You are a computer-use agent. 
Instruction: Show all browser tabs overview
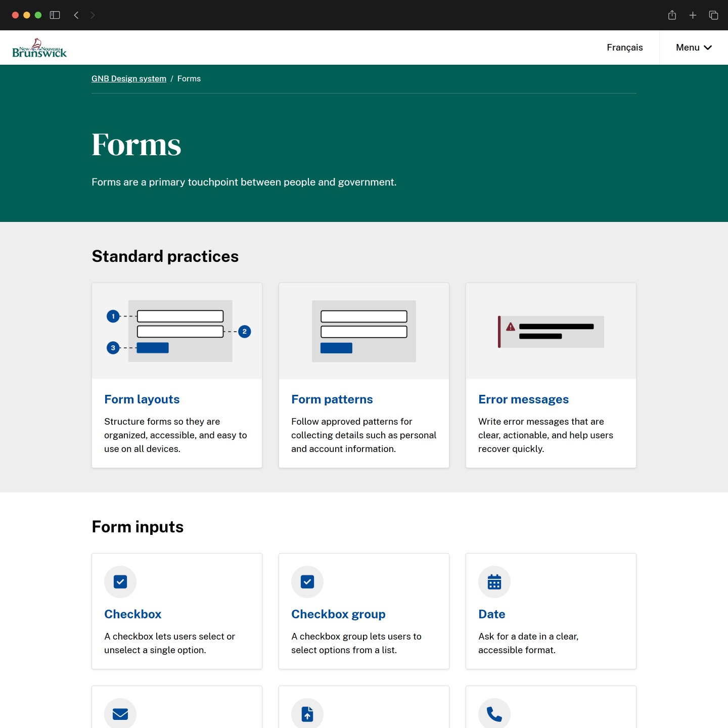click(713, 15)
